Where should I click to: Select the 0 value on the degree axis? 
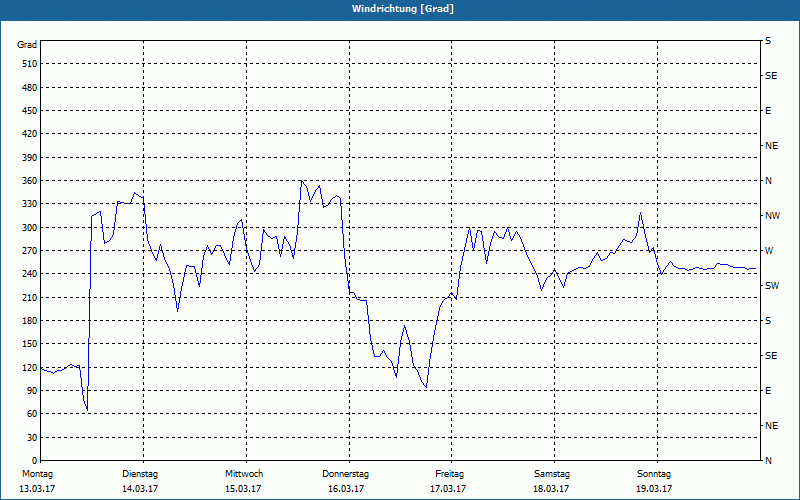[x=34, y=461]
